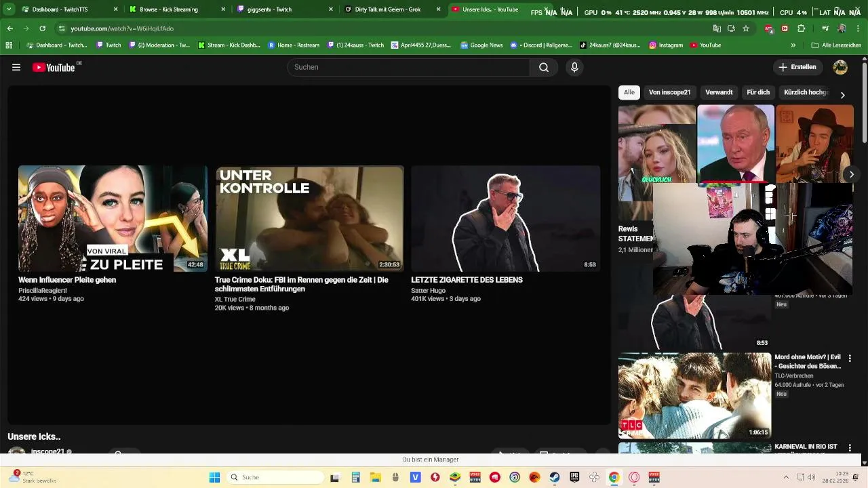Select the Alle filter chip
Image resolution: width=868 pixels, height=488 pixels.
(629, 92)
